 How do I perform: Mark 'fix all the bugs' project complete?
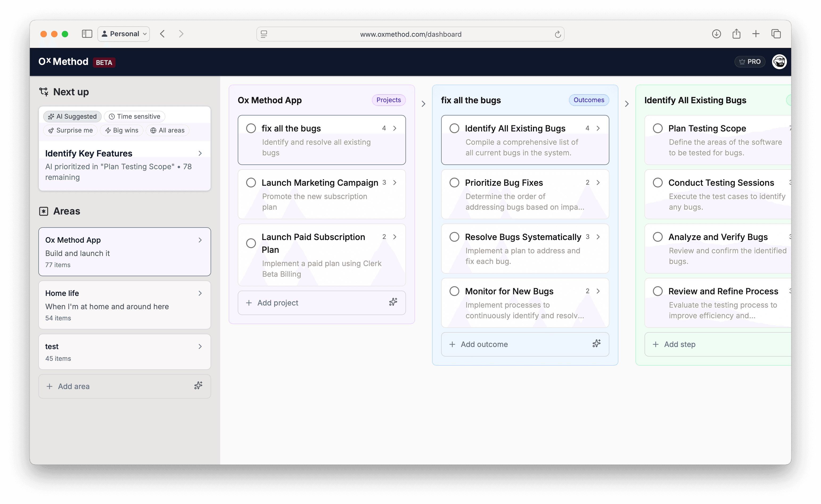[251, 128]
